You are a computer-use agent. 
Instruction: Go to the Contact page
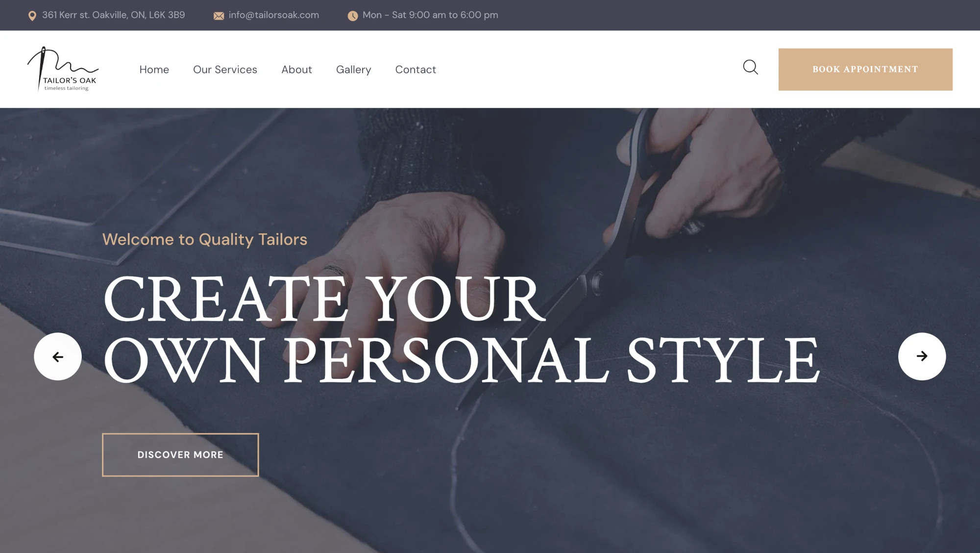coord(416,70)
